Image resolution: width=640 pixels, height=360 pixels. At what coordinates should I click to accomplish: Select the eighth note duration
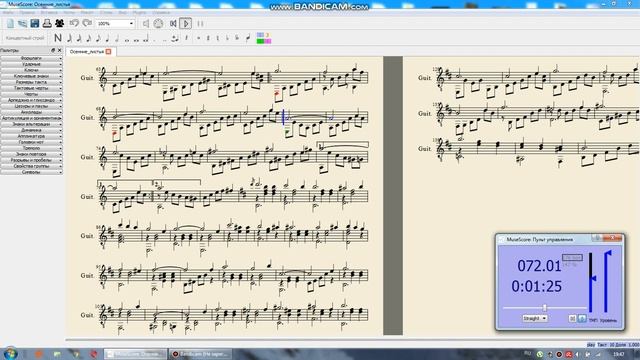coord(98,38)
